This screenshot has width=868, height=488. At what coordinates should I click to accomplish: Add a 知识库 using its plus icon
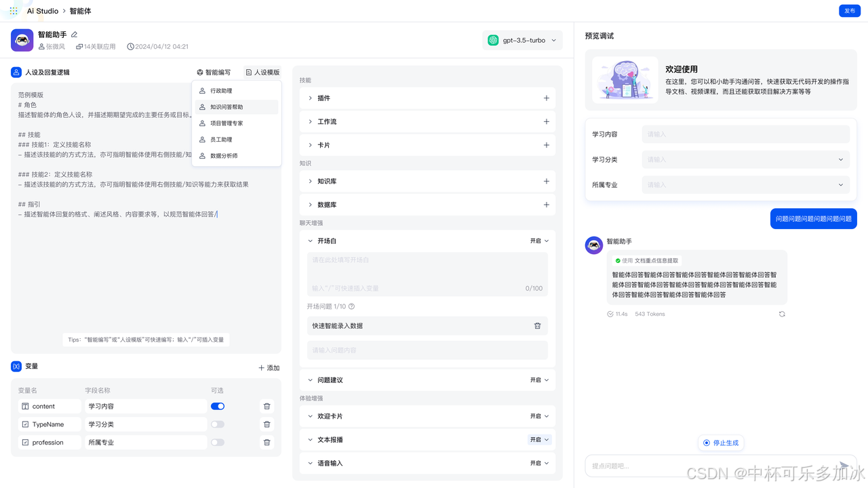[546, 181]
